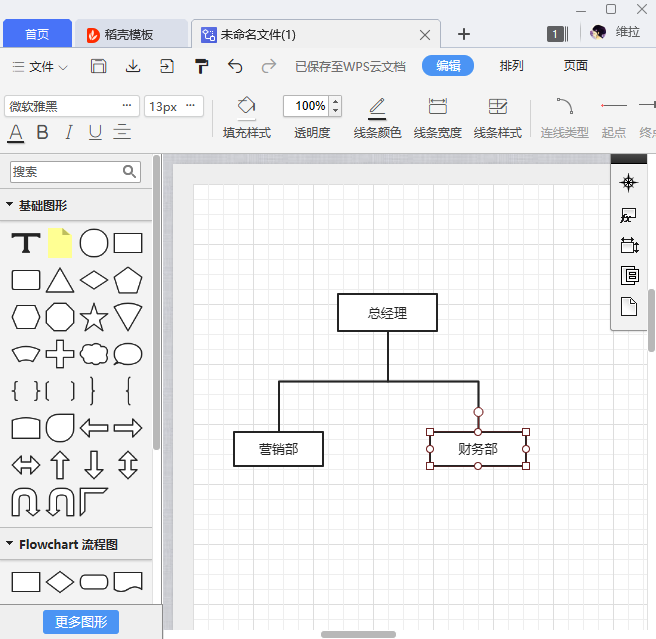Open the 起点 start point arrow option
Viewport: 656px width, 639px height.
(x=614, y=117)
